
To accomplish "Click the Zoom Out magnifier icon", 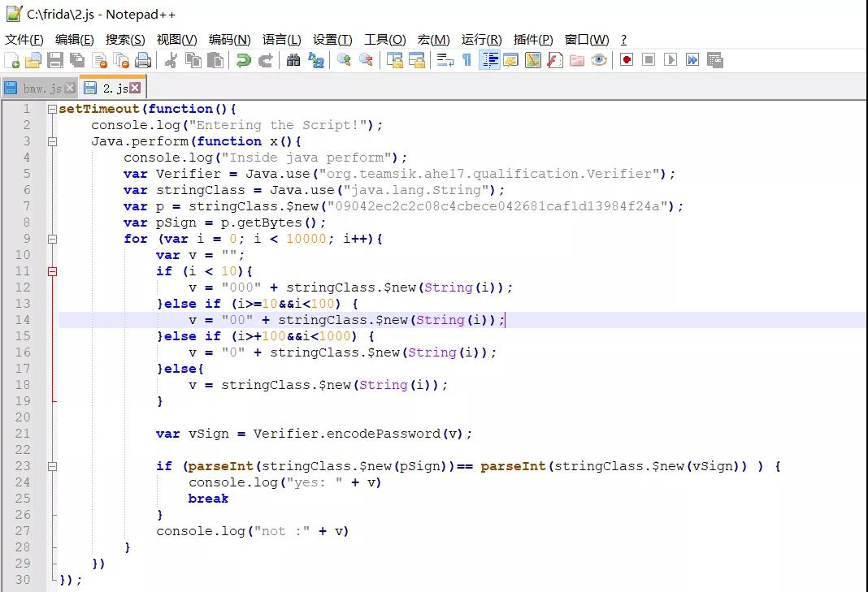I will pos(366,60).
